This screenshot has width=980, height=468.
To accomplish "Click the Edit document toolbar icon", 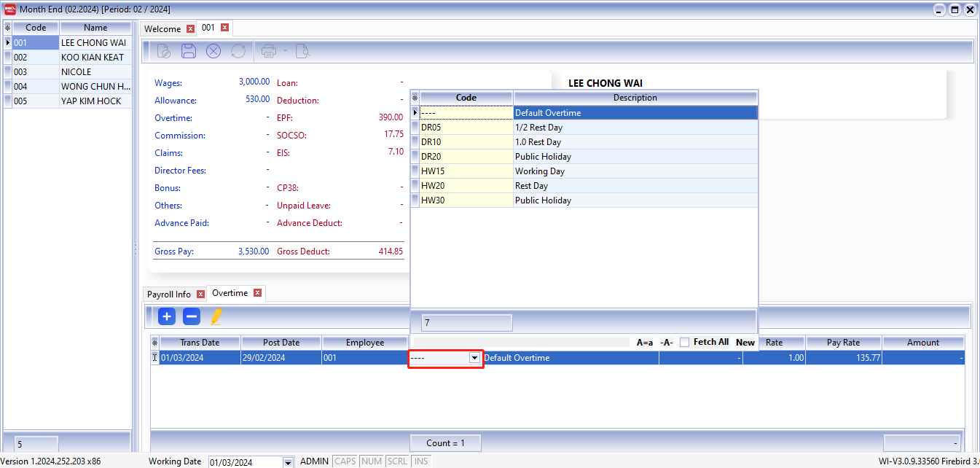I will pos(164,51).
